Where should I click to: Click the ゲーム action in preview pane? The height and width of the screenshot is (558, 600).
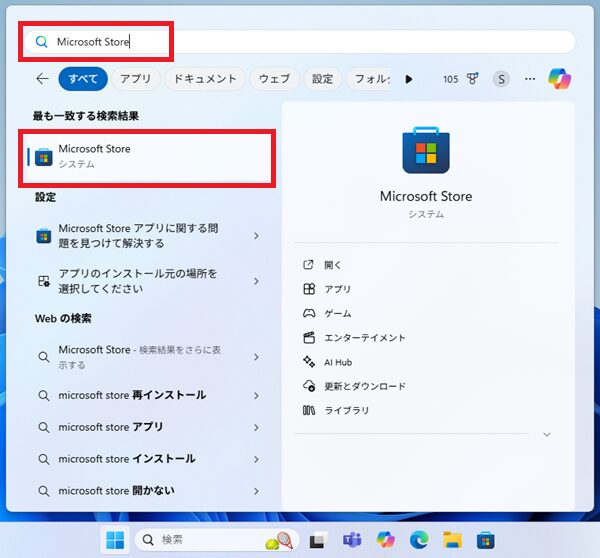337,313
